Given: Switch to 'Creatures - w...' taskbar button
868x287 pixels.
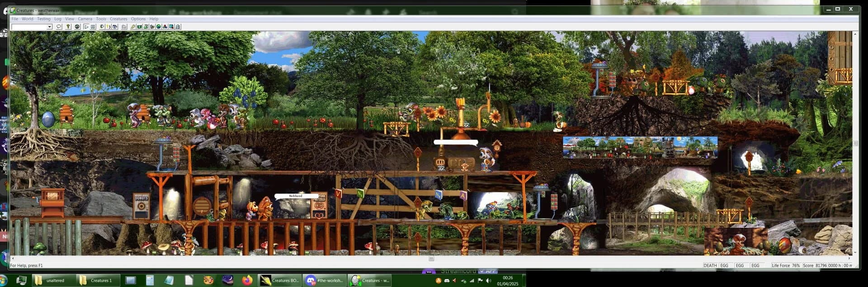Looking at the screenshot, I should click(x=369, y=280).
